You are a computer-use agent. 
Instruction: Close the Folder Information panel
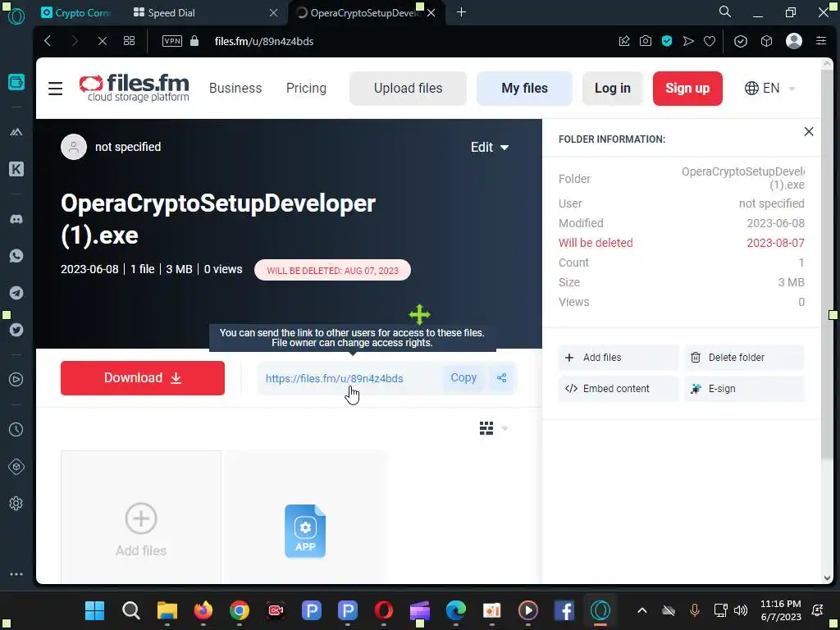tap(809, 131)
